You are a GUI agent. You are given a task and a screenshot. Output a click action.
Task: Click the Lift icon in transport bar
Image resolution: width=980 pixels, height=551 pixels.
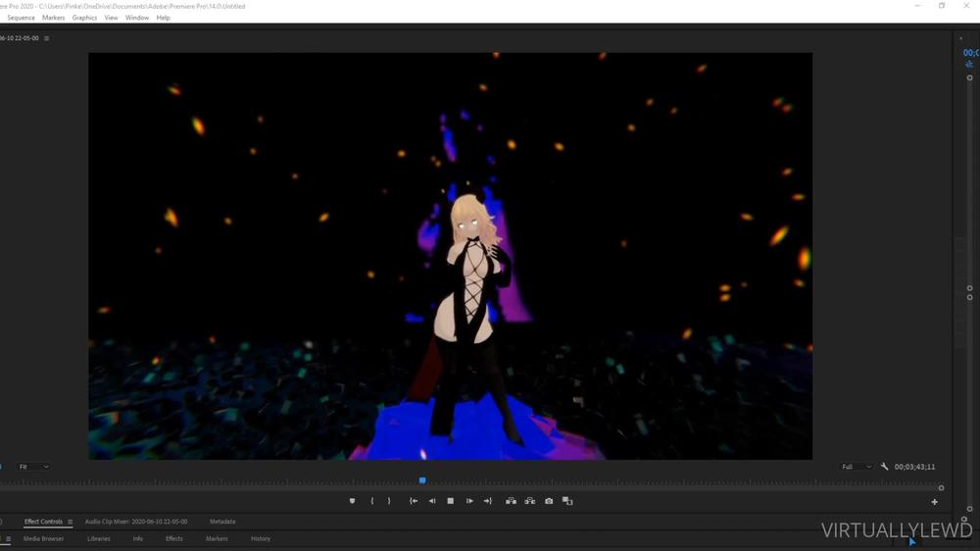coord(511,501)
